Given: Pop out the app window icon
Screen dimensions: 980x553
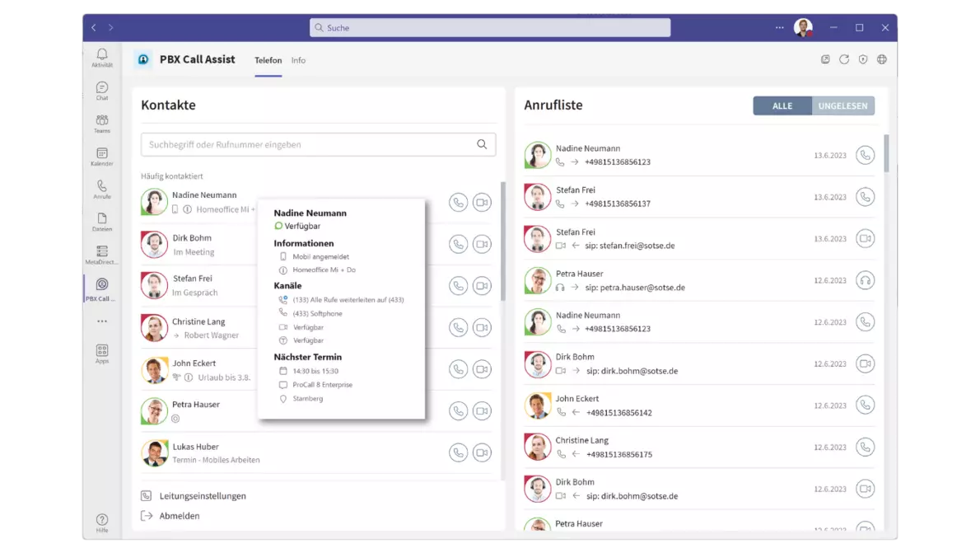Looking at the screenshot, I should (825, 59).
